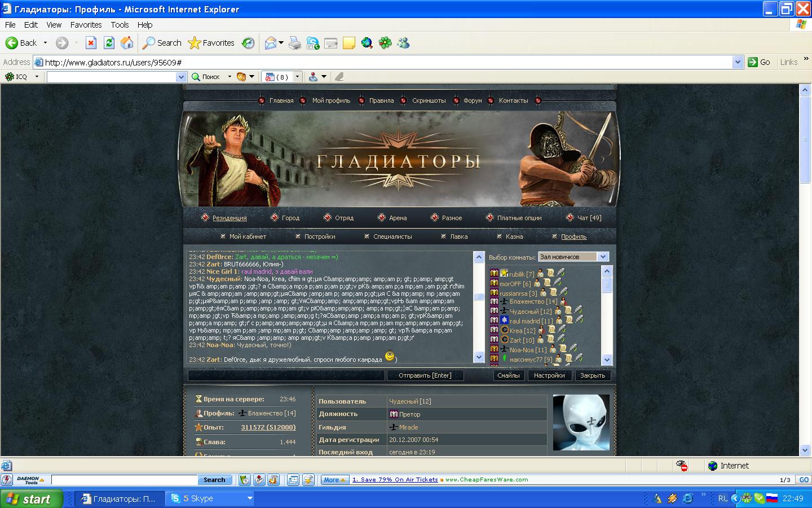Open the Tools menu
This screenshot has height=508, width=812.
(x=120, y=25)
